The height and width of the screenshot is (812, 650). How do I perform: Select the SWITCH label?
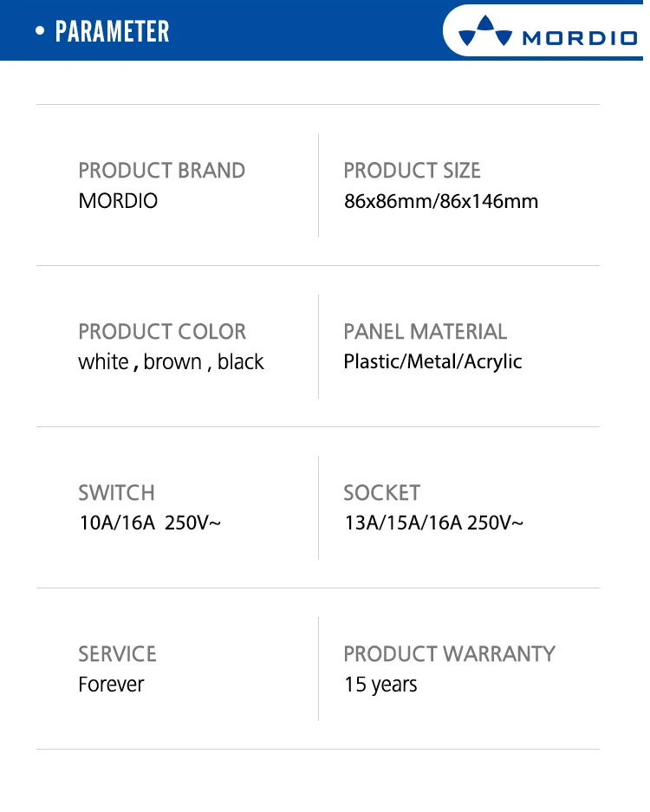point(116,493)
